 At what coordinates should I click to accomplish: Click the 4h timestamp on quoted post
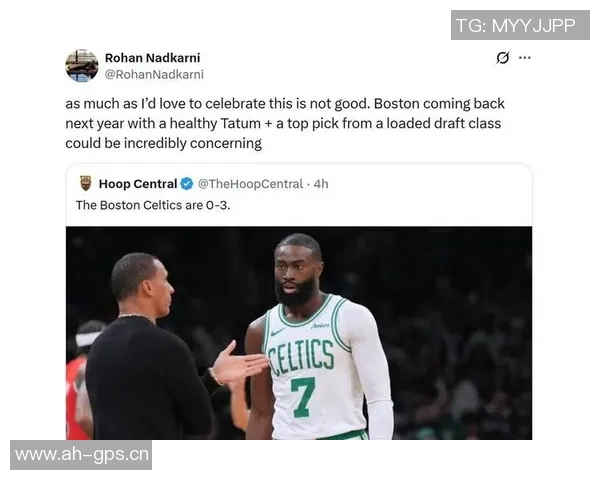point(320,184)
